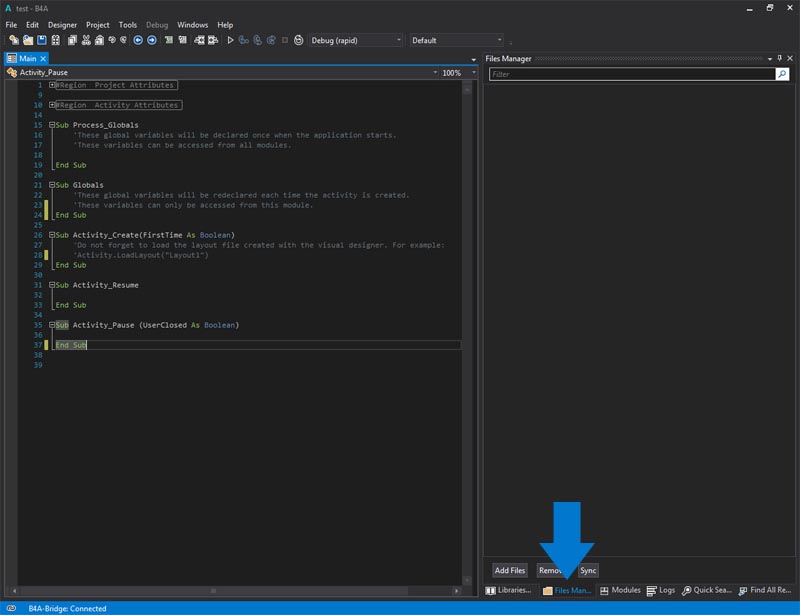
Task: Expand the Region Project Attributes block
Action: pos(52,85)
